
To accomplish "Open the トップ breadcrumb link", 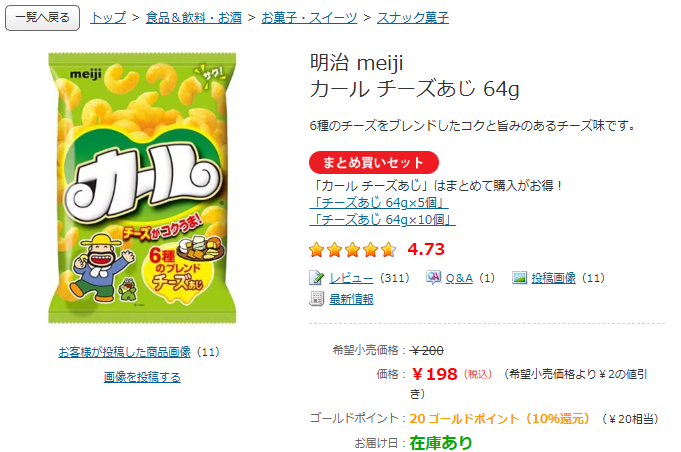I will 108,18.
